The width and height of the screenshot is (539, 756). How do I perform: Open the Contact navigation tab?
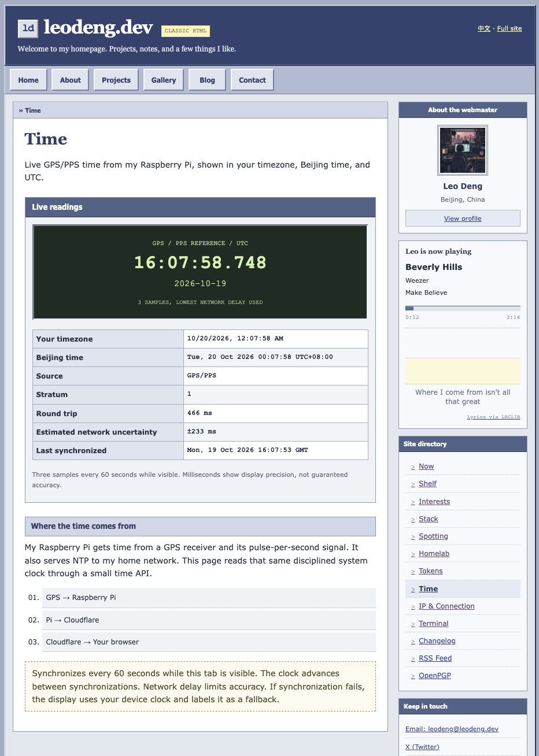coord(253,80)
